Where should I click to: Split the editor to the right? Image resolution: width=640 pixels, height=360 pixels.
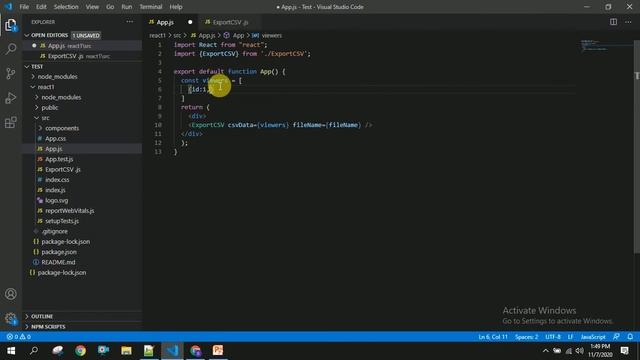[613, 22]
